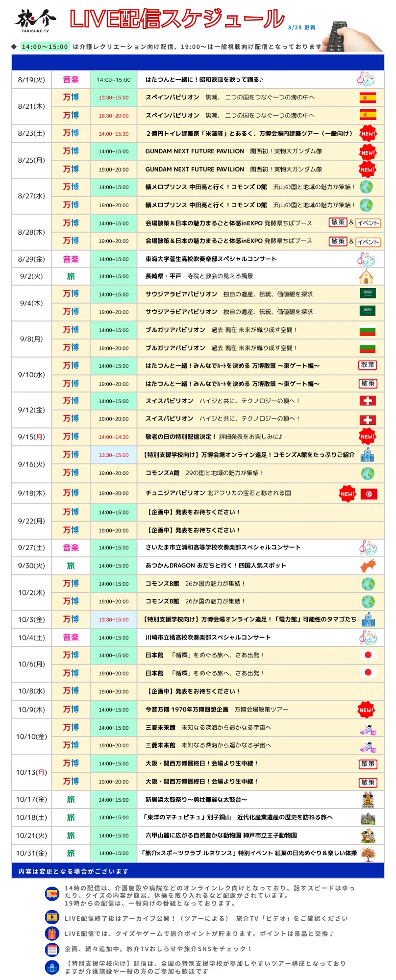Image resolution: width=396 pixels, height=980 pixels.
Task: Click the Tabisuke TV logo
Action: point(35,21)
